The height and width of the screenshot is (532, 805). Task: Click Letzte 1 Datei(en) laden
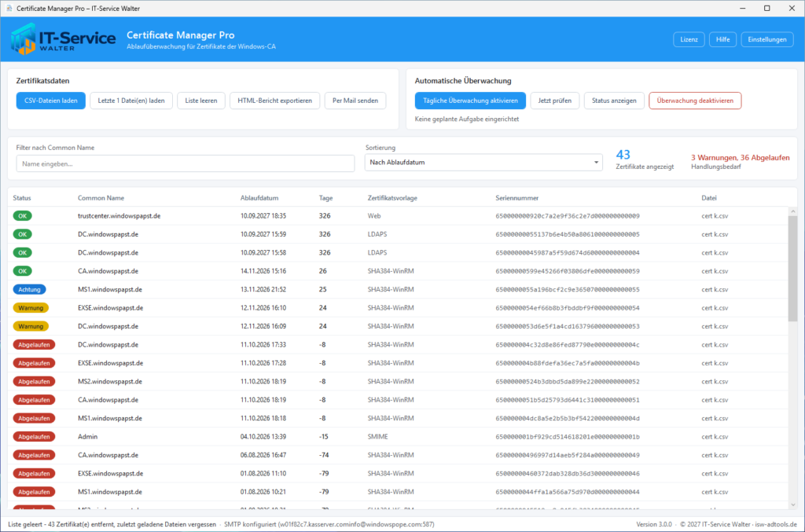pos(131,101)
